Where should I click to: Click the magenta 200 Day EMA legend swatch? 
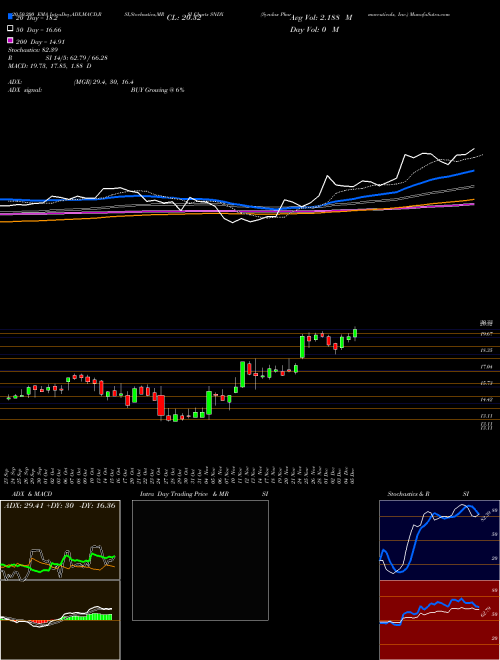[x=10, y=41]
